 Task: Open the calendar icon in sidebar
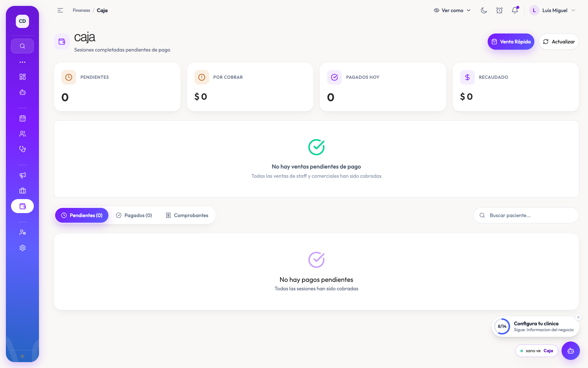tap(22, 118)
